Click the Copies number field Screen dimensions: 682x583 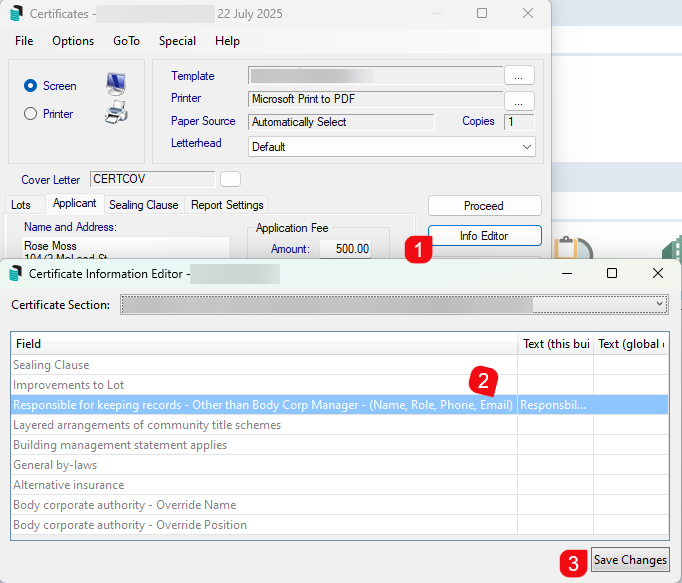click(519, 122)
